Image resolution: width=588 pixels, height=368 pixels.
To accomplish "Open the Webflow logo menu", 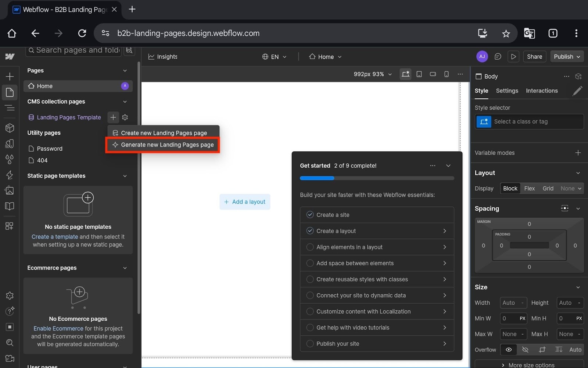I will tap(10, 56).
